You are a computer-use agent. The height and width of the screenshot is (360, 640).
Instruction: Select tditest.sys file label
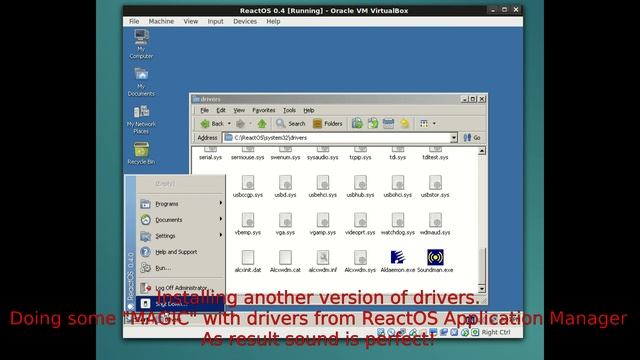[435, 157]
